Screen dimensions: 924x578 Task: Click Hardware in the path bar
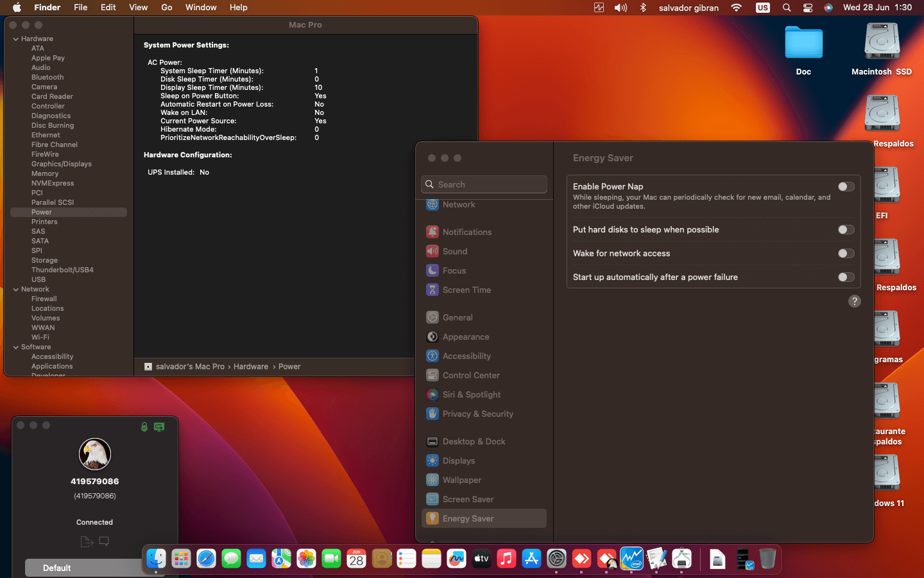(x=251, y=367)
